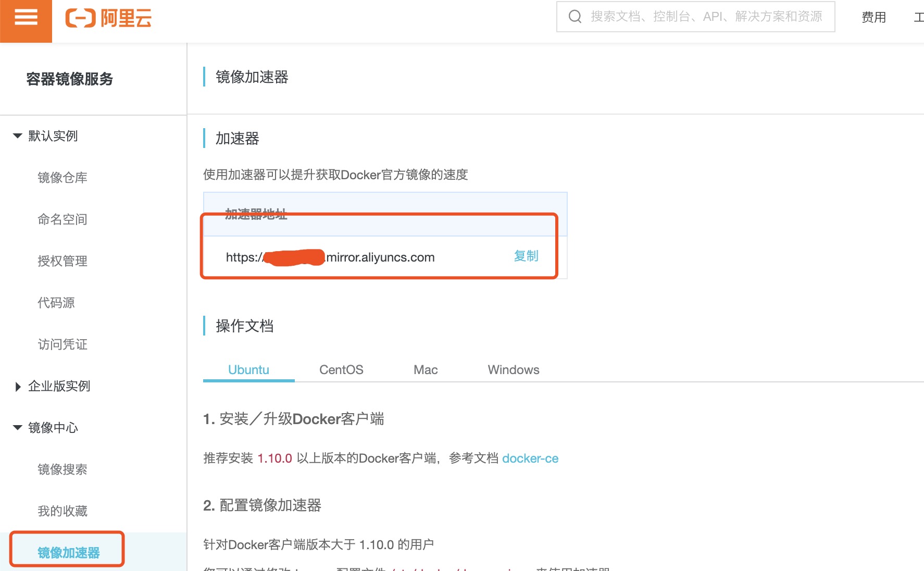
Task: Open 我的收藏 in the sidebar
Action: pos(63,511)
